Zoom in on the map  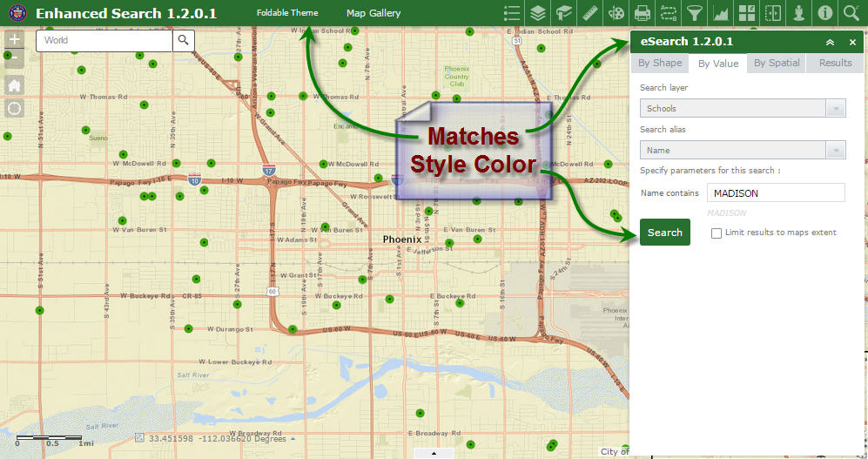point(15,38)
